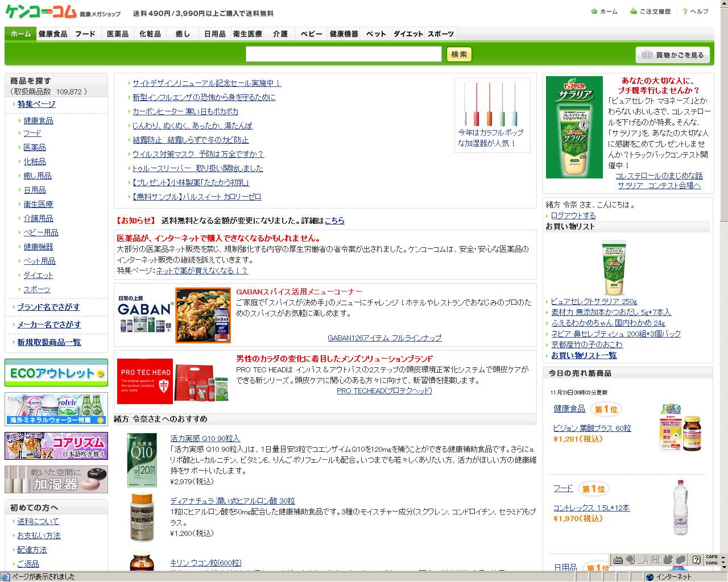Click the 活力実感 Q10 product image

point(141,460)
